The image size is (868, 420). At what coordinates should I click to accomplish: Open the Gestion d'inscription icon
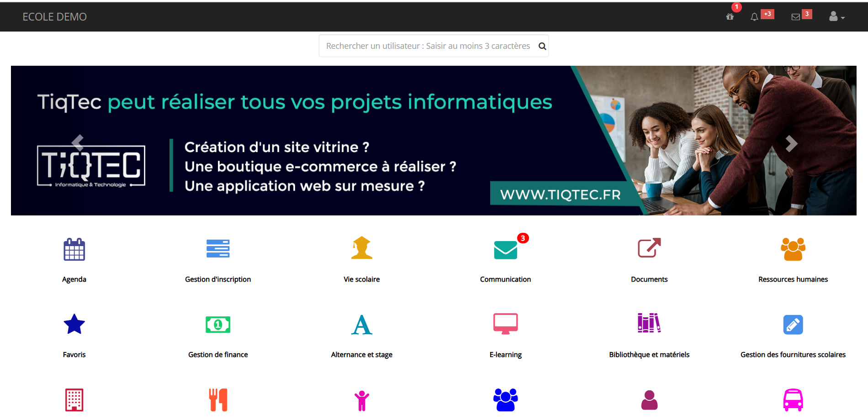coord(218,249)
